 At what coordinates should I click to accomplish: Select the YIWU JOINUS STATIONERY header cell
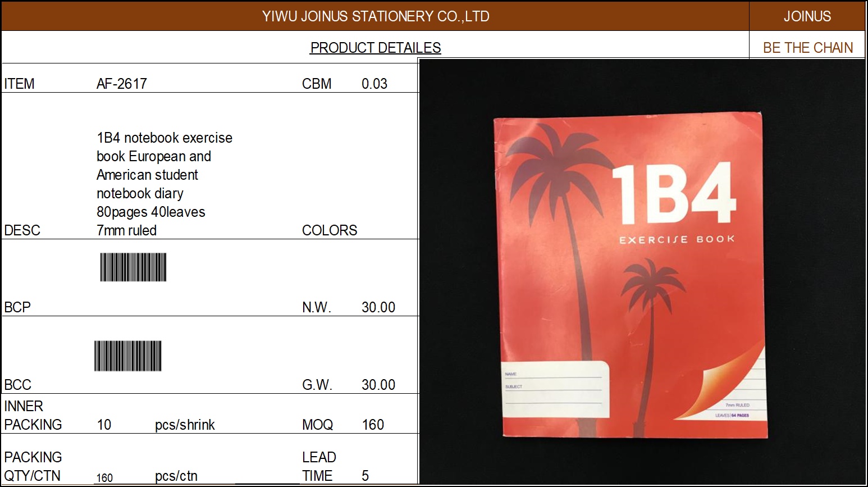(375, 16)
